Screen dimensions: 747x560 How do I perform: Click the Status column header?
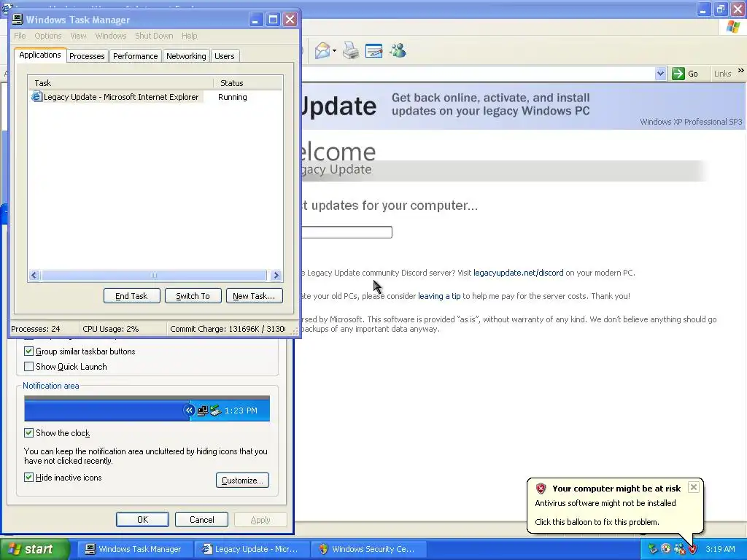248,83
